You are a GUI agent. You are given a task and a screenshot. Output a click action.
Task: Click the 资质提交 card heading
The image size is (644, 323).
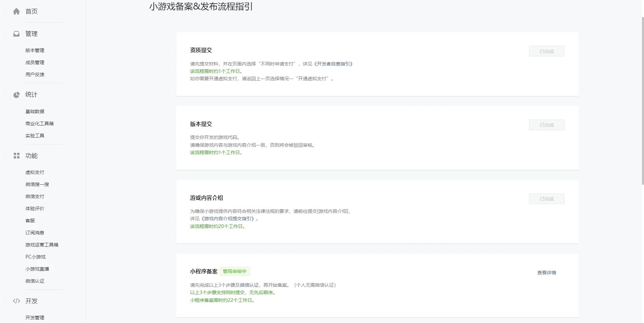point(201,50)
